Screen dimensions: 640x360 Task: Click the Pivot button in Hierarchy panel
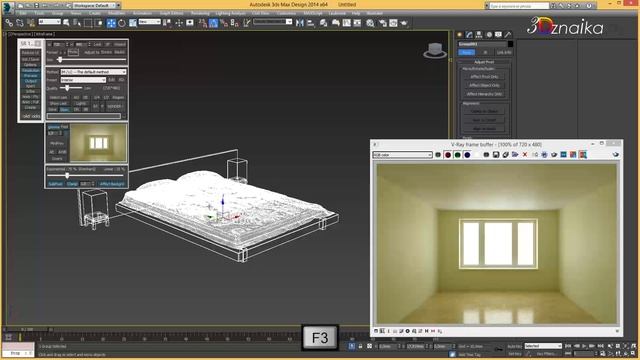467,52
